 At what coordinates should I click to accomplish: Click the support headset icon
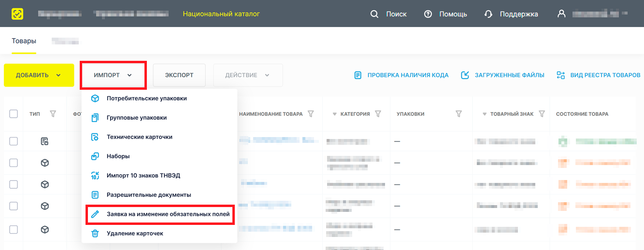tap(488, 14)
